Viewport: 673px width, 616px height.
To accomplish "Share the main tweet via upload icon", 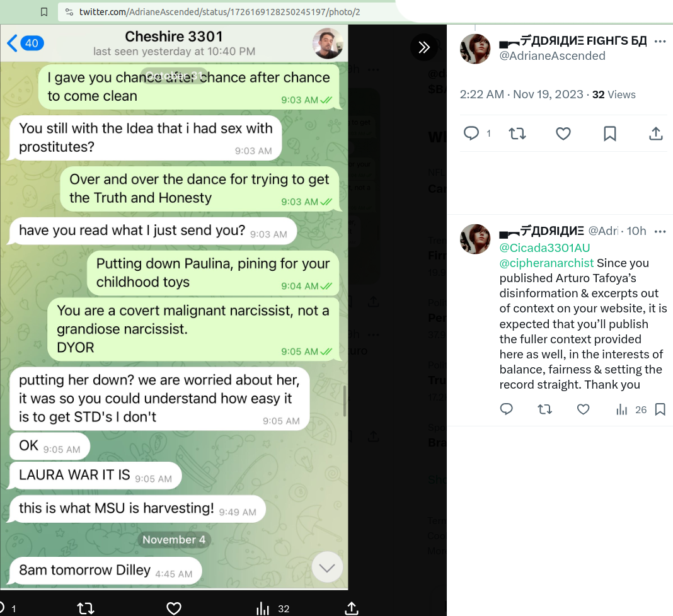I will point(656,134).
